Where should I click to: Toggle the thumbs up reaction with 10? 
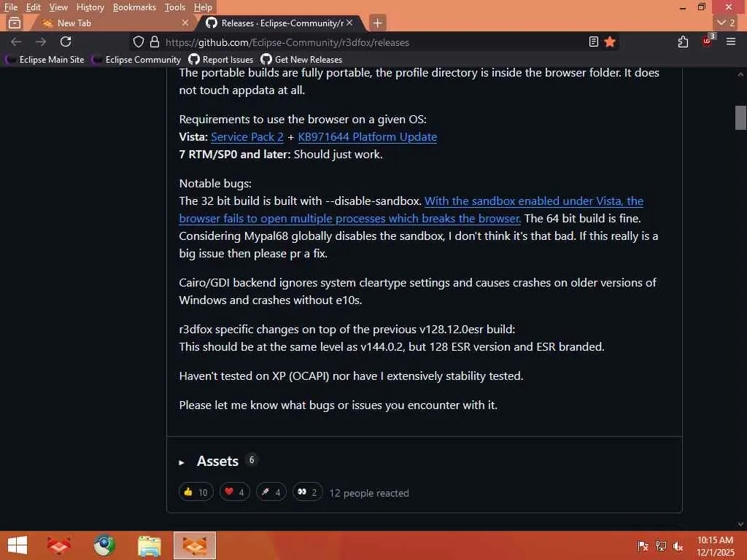point(196,492)
